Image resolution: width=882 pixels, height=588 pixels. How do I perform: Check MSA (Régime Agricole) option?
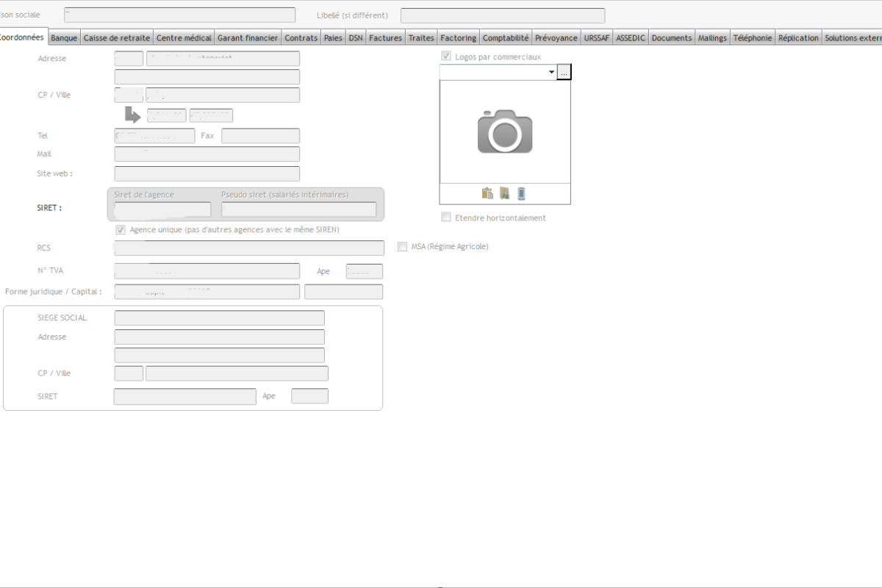click(x=402, y=247)
